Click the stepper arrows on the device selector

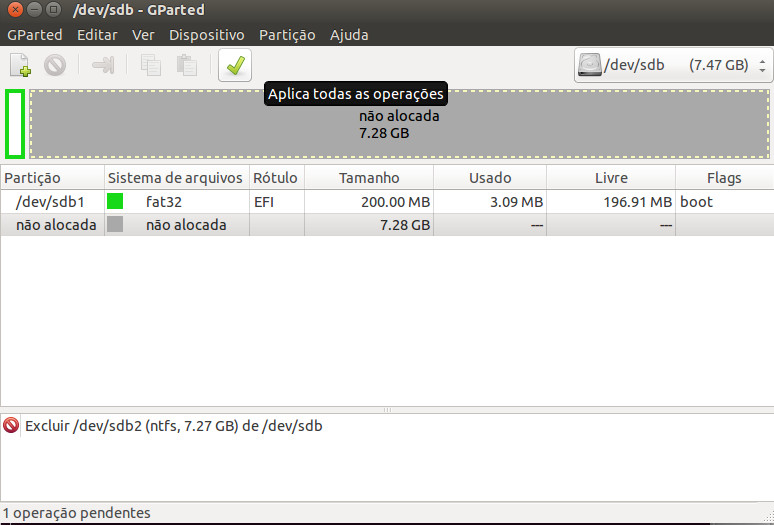click(x=763, y=65)
